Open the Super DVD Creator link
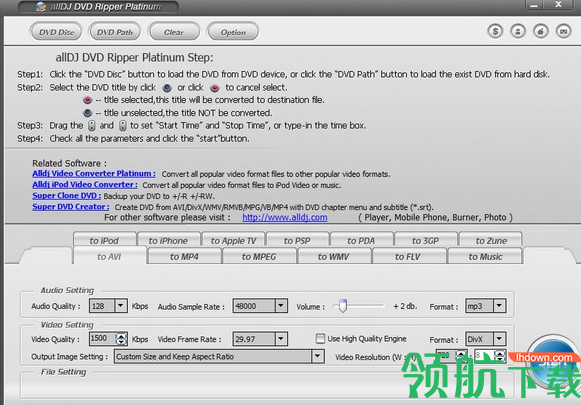This screenshot has height=405, width=581. [71, 207]
